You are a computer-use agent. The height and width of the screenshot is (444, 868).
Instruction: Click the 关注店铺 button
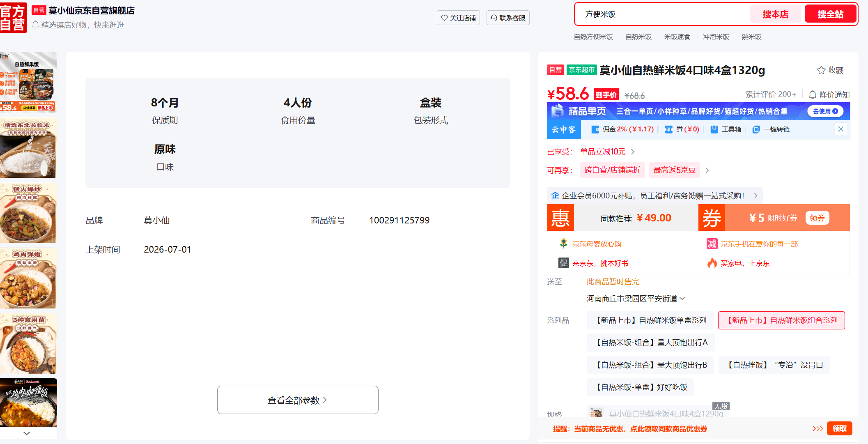point(458,18)
